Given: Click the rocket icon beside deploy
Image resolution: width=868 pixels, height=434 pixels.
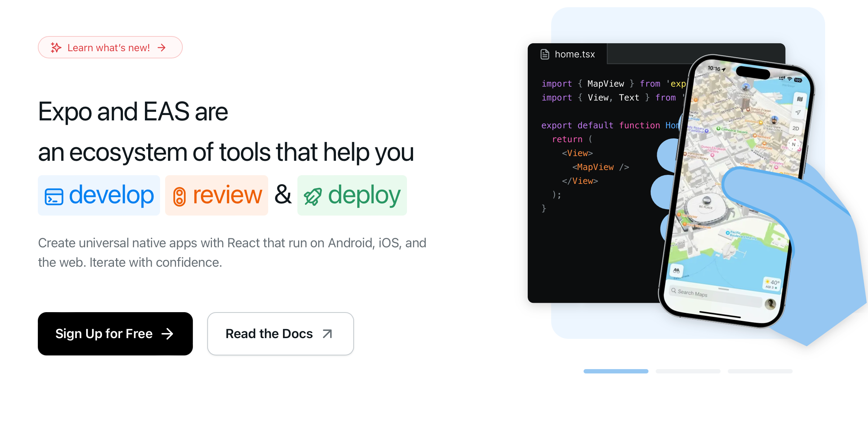Looking at the screenshot, I should tap(312, 196).
